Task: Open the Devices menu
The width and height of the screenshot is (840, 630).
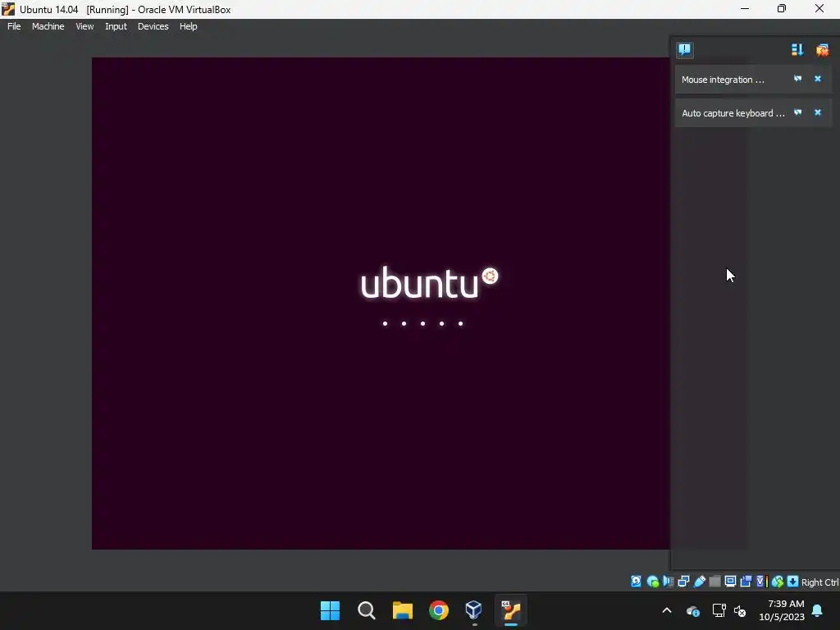Action: (x=153, y=26)
